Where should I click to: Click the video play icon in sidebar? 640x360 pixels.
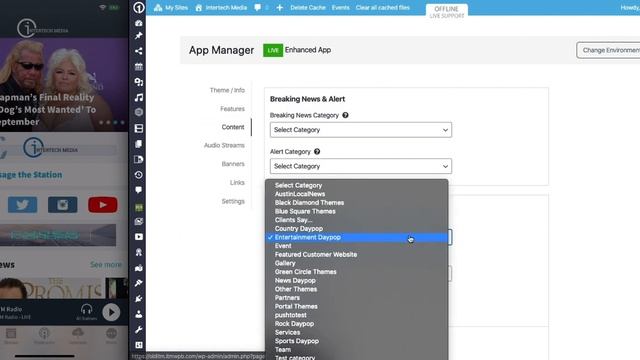pyautogui.click(x=139, y=237)
